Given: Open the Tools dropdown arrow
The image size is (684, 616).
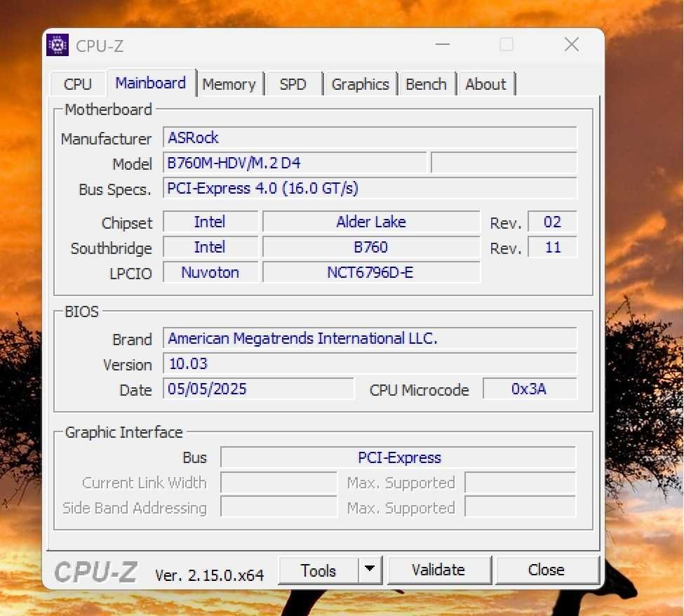Looking at the screenshot, I should pos(370,569).
